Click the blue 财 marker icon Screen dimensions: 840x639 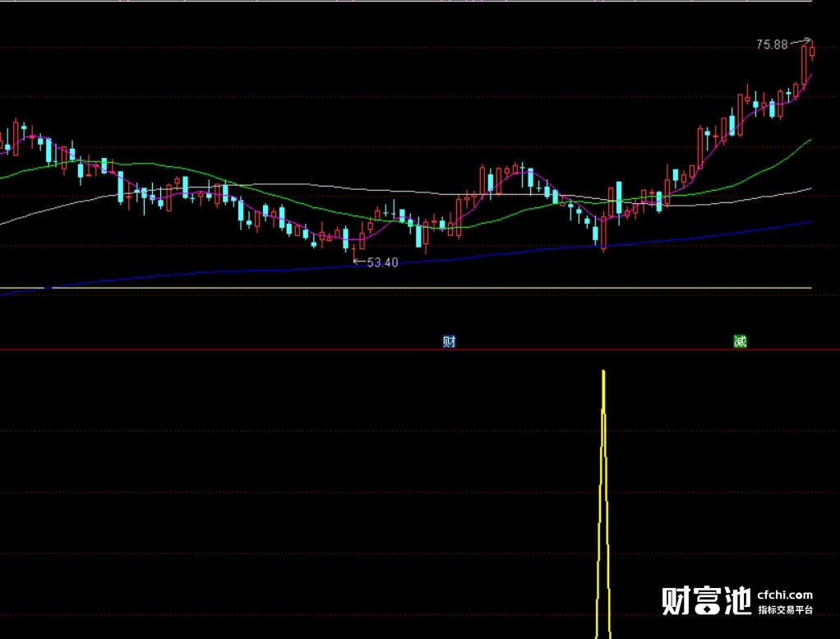click(x=449, y=341)
